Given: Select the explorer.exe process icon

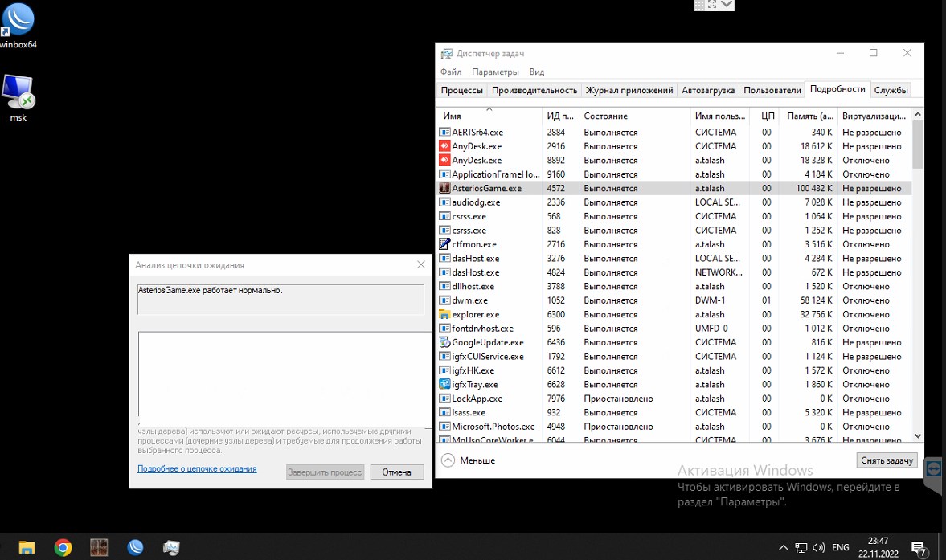Looking at the screenshot, I should pyautogui.click(x=444, y=314).
